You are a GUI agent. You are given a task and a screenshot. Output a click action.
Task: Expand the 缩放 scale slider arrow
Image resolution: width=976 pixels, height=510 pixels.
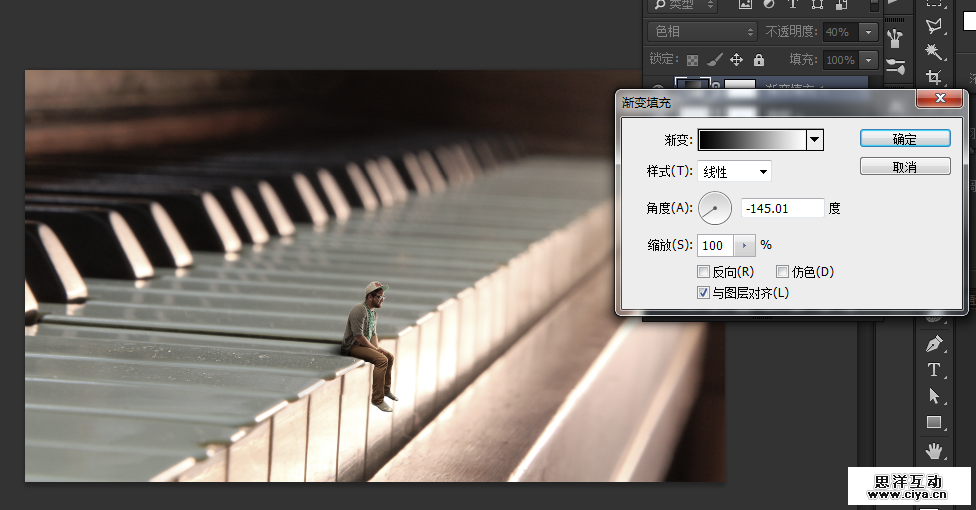tap(744, 245)
